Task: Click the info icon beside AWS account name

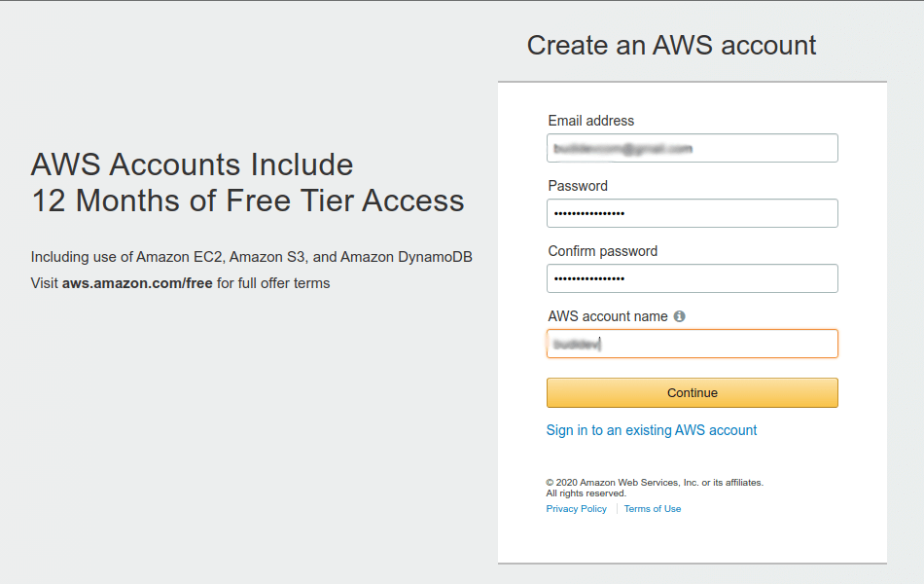Action: click(x=680, y=316)
